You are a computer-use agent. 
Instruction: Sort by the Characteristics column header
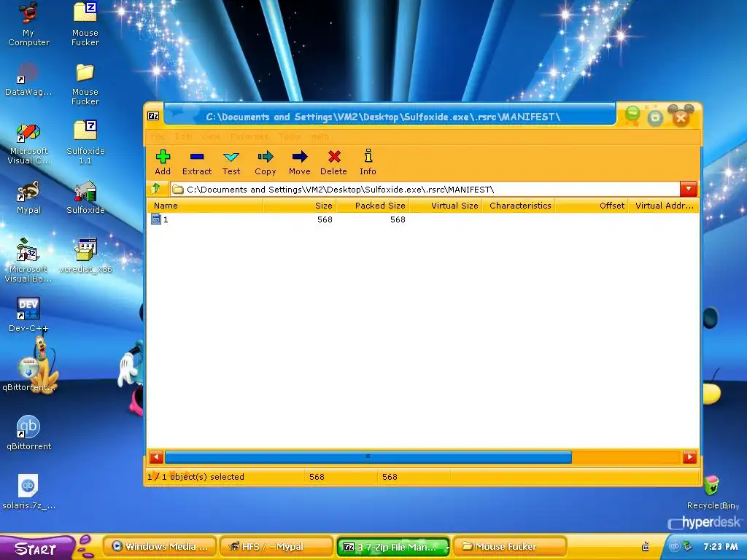pos(519,206)
